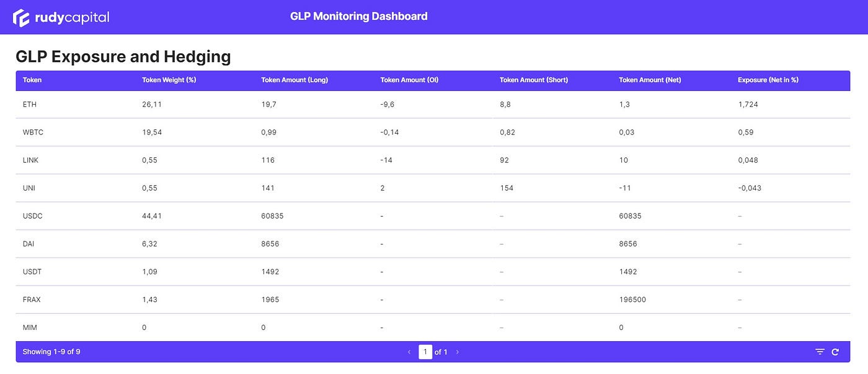Viewport: 868px width, 374px height.
Task: Click USDC weight value 44,41
Action: click(x=152, y=216)
